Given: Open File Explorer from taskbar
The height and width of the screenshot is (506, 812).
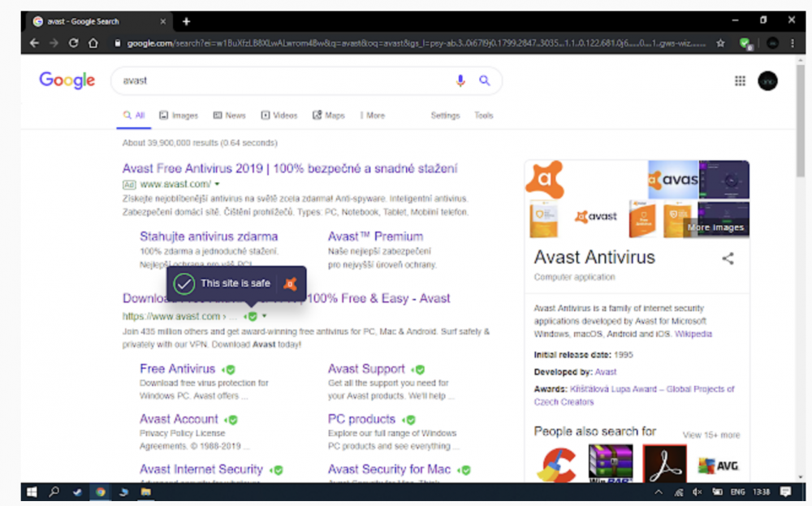Looking at the screenshot, I should (146, 492).
